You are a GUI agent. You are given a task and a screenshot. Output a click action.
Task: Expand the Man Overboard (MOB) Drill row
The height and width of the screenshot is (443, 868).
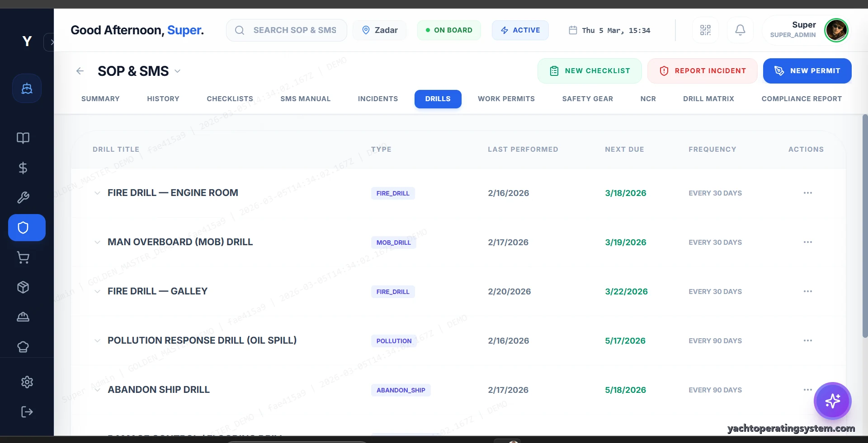click(97, 242)
